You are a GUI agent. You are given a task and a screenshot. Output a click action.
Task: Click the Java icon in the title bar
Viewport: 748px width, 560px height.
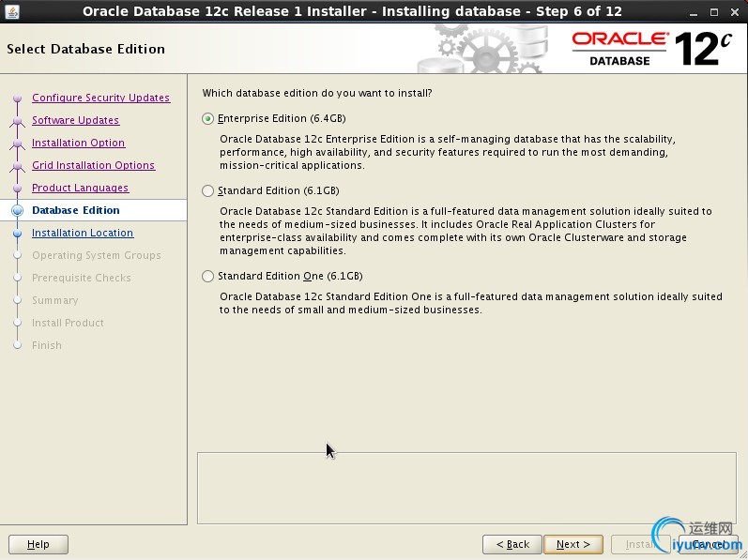11,11
